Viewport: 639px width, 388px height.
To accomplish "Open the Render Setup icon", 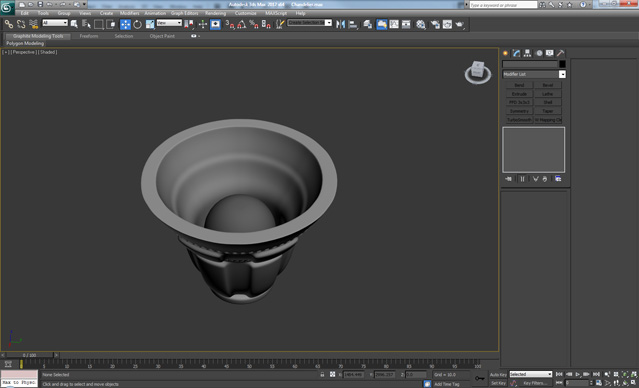I will [x=435, y=24].
